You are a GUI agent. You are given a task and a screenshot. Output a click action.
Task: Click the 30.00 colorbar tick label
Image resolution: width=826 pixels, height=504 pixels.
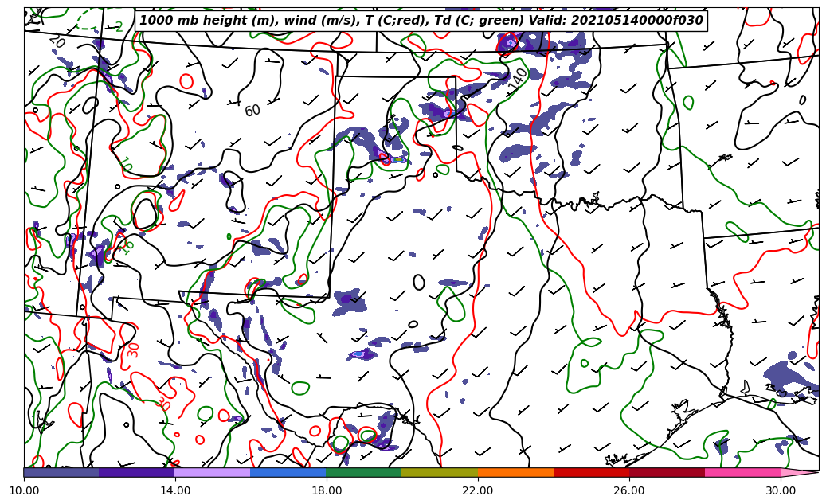click(x=781, y=490)
